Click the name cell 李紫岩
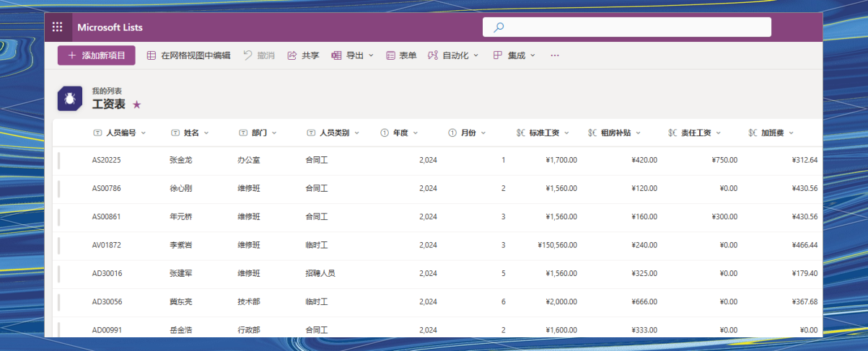This screenshot has height=351, width=868. 181,245
